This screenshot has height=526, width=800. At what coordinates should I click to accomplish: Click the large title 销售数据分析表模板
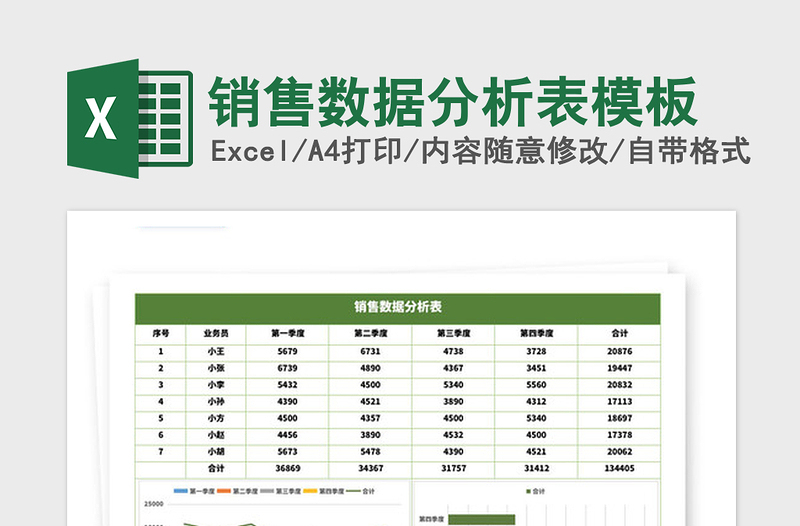pyautogui.click(x=453, y=102)
